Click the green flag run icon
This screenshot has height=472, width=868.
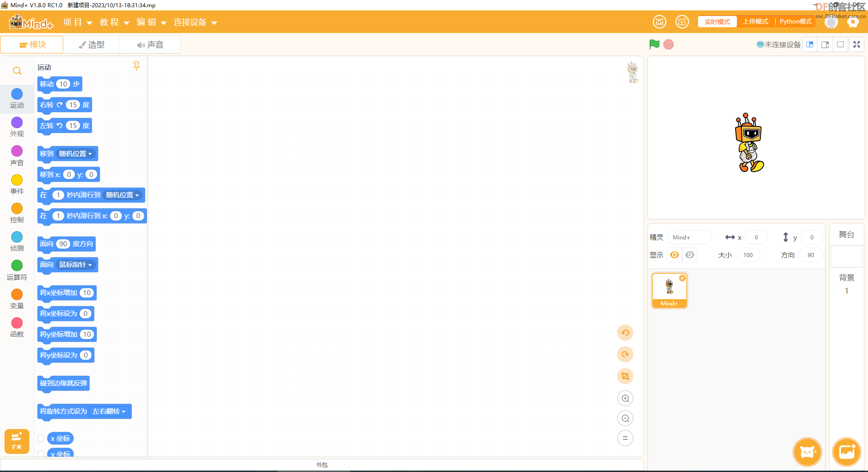(x=654, y=44)
